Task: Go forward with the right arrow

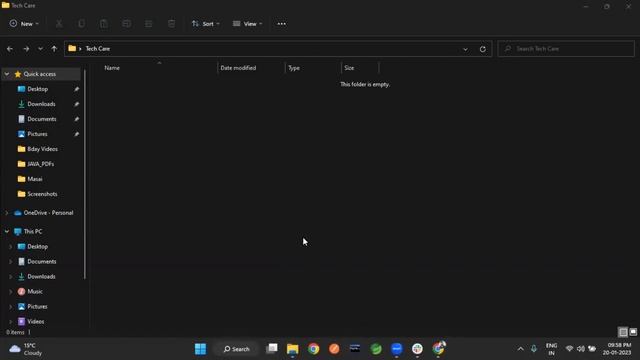Action: pyautogui.click(x=26, y=49)
